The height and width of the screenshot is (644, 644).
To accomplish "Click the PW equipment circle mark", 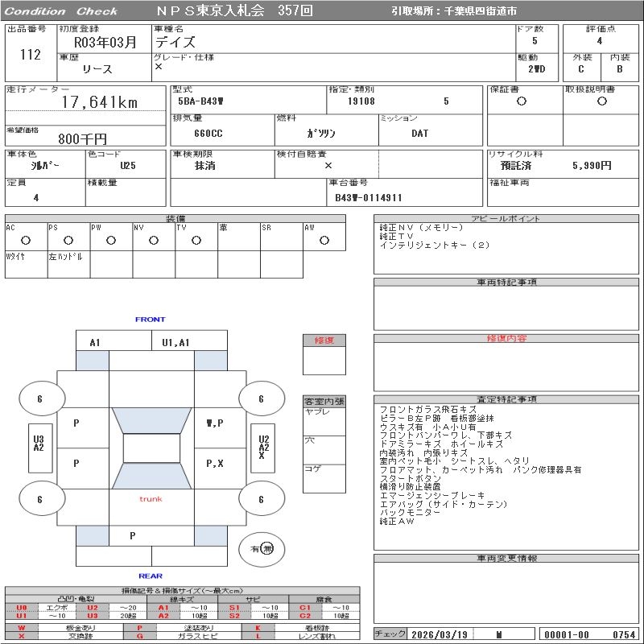I will 111,240.
